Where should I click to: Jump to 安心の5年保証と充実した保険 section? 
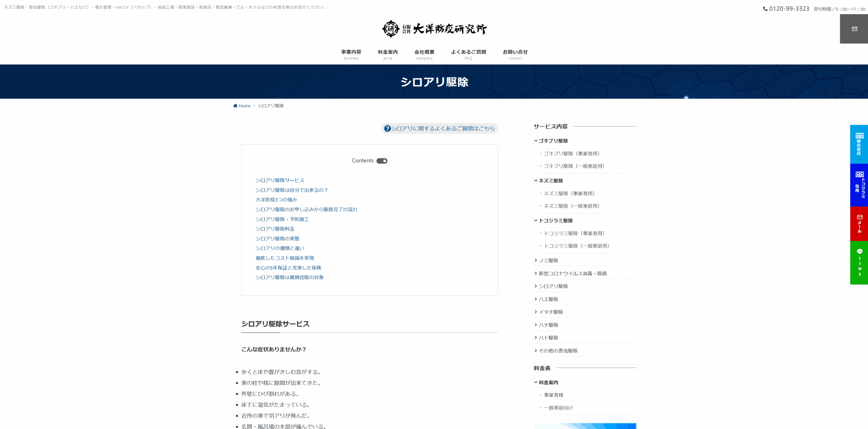[289, 268]
